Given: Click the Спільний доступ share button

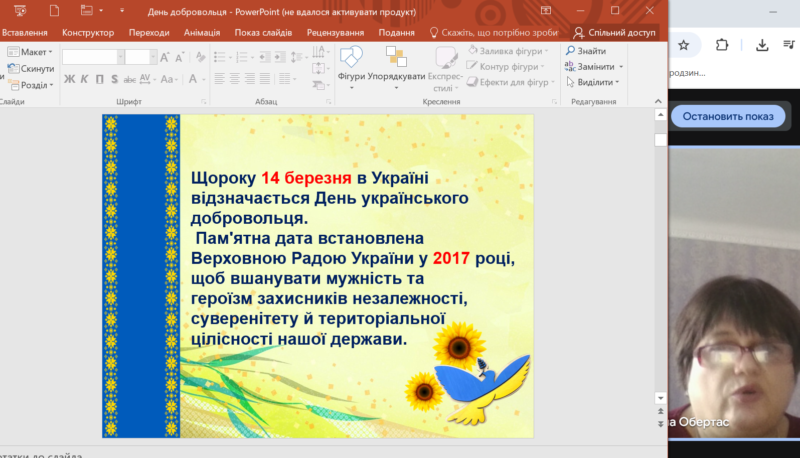Looking at the screenshot, I should 613,33.
